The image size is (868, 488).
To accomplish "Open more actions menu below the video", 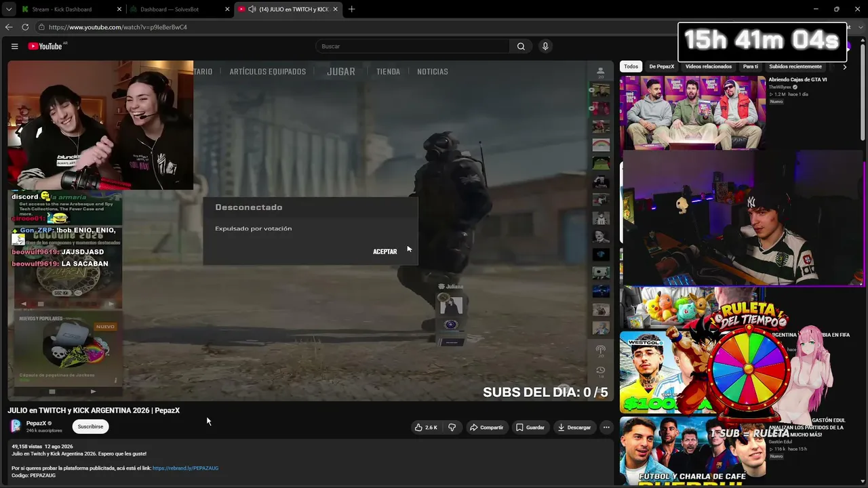I will coord(606,428).
